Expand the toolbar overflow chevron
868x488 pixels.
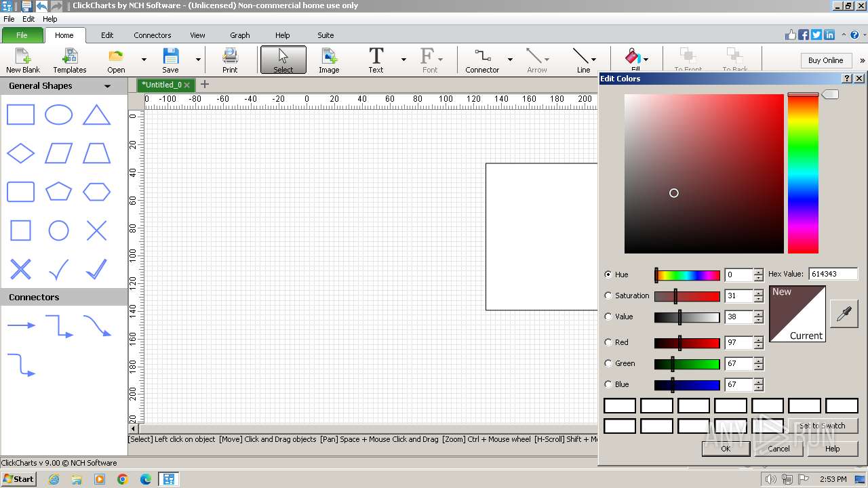[x=862, y=60]
